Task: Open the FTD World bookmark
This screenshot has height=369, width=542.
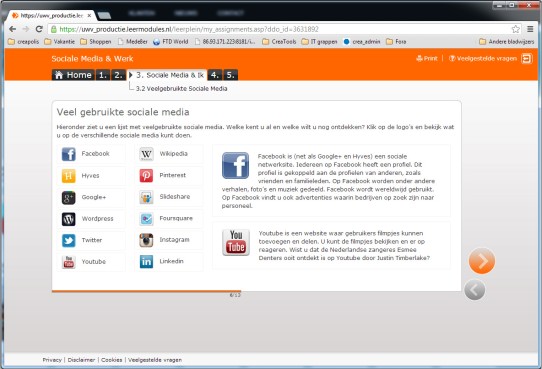Action: [171, 41]
